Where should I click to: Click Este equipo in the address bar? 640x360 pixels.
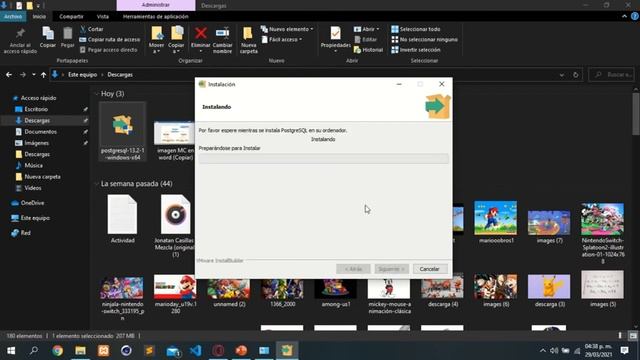82,75
